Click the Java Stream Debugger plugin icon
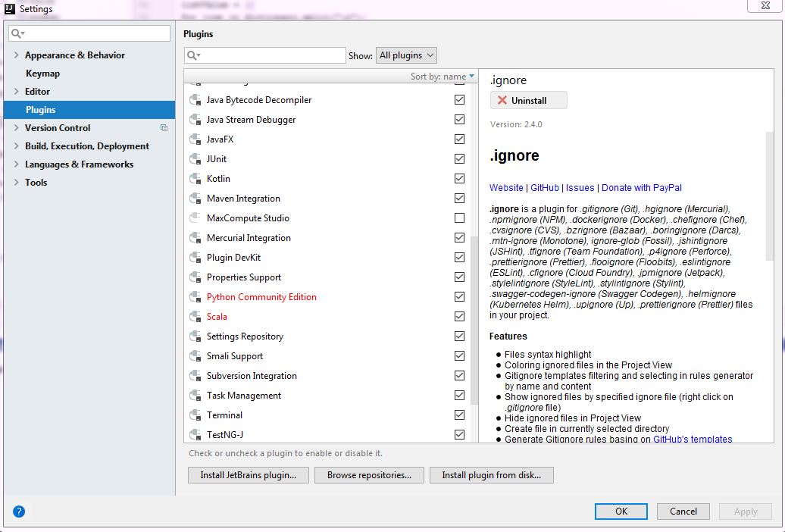Screen dimensions: 785x532 195,119
